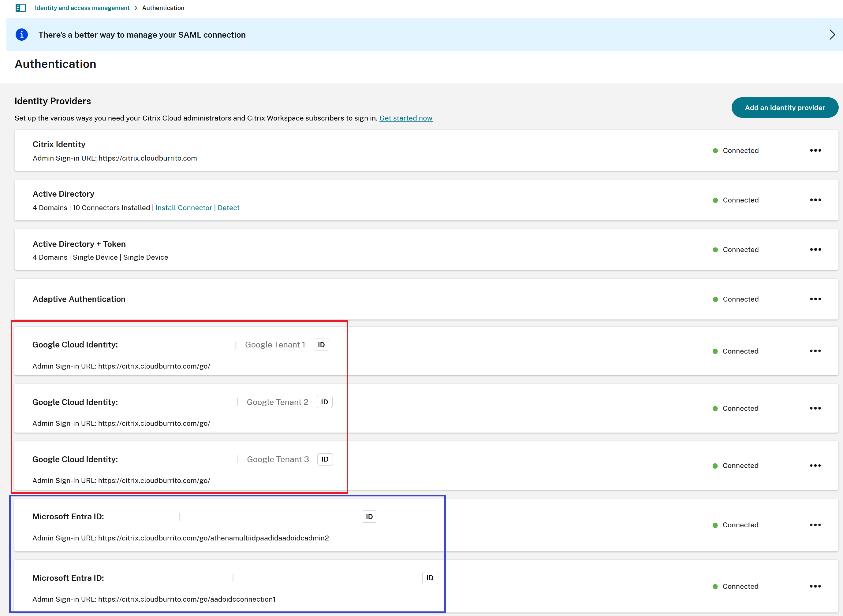Screen dimensions: 843x616
Task: Click the blue info icon in banner
Action: pos(22,35)
